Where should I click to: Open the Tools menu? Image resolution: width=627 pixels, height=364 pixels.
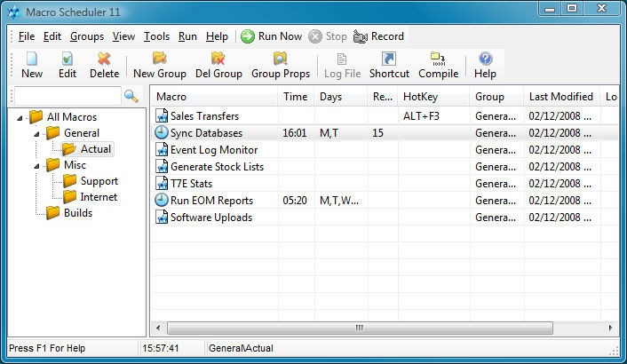click(x=156, y=36)
